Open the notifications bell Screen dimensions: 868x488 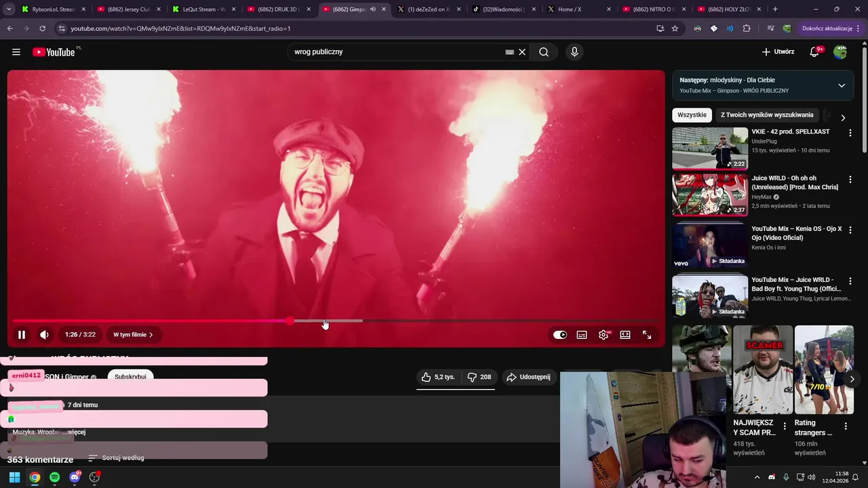coord(814,52)
